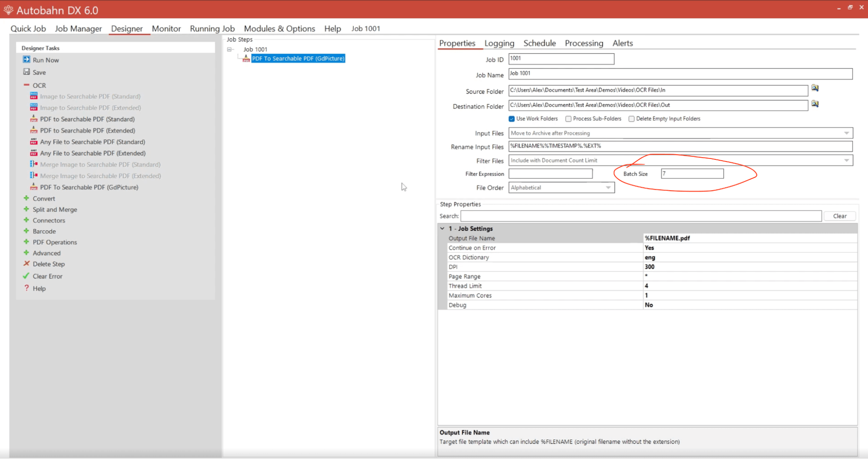Expand the Convert task group
This screenshot has height=459, width=868.
26,198
